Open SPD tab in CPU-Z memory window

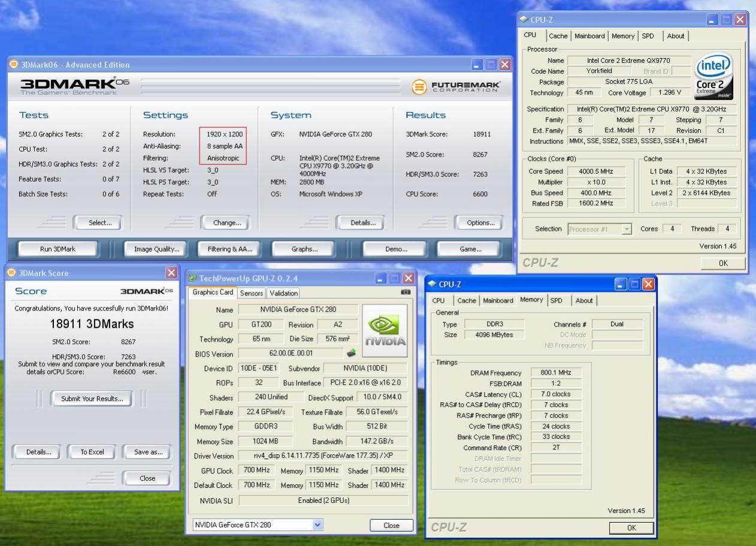[556, 301]
